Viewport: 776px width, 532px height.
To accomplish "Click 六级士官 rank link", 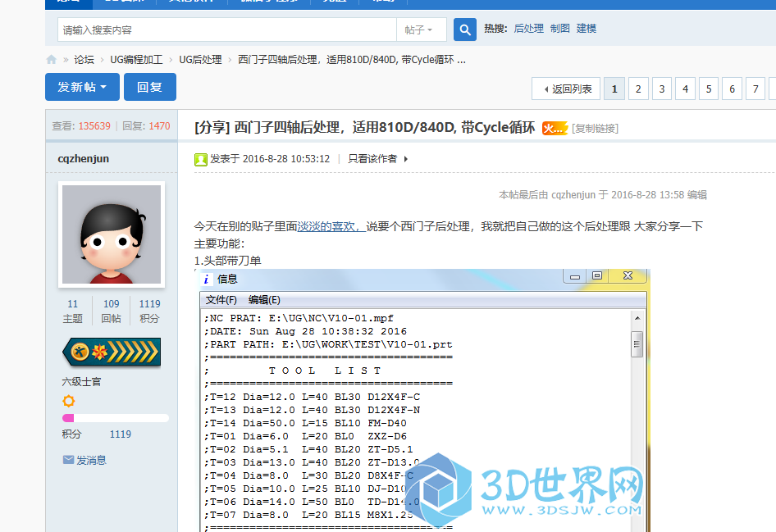I will pos(82,382).
